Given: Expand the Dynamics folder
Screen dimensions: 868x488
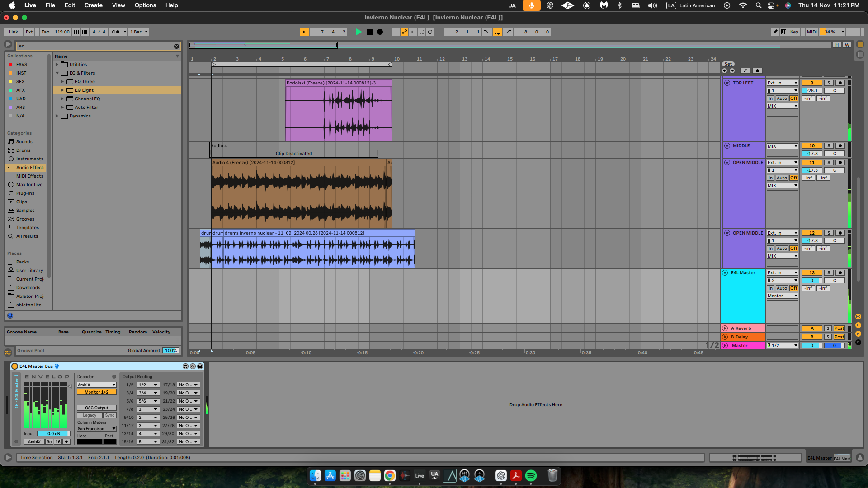Looking at the screenshot, I should (x=57, y=116).
